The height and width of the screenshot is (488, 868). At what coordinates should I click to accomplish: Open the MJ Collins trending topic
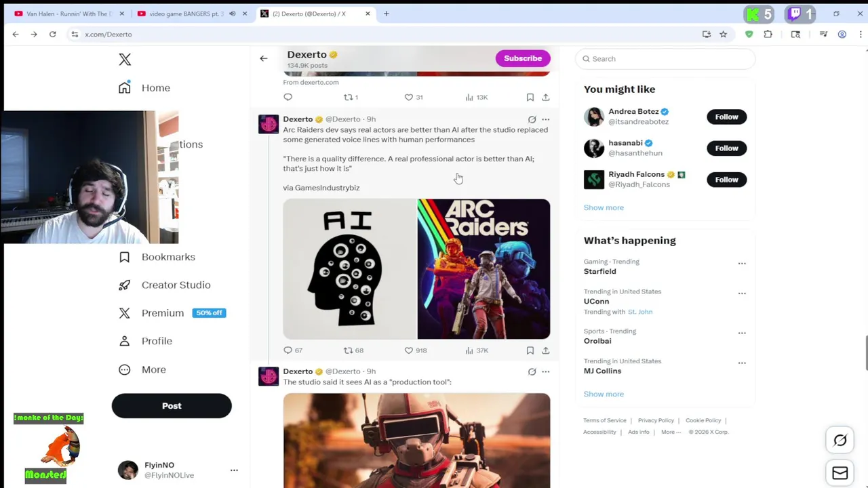coord(602,371)
